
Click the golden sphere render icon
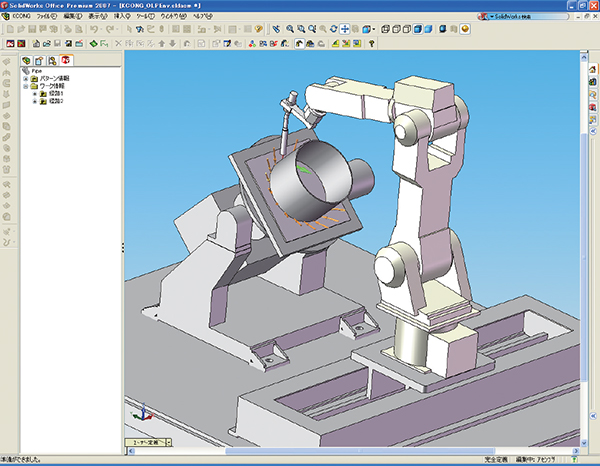(x=464, y=30)
